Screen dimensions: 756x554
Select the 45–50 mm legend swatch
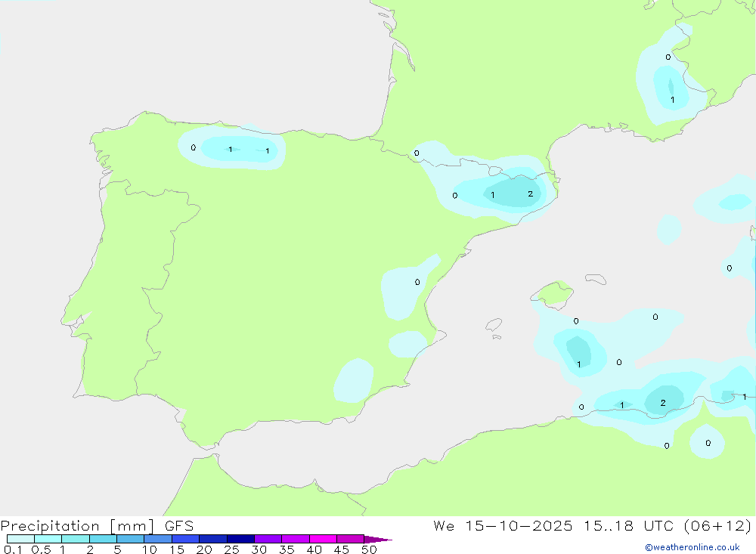[x=351, y=539]
